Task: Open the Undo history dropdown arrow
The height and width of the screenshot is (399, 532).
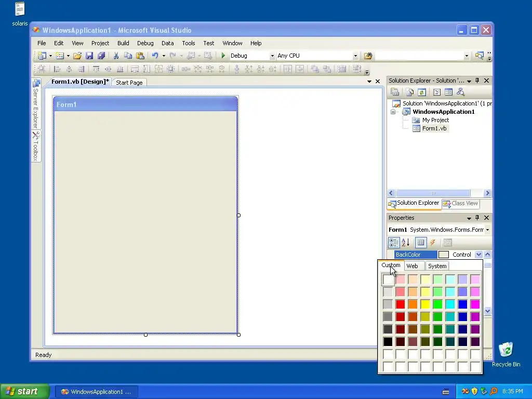Action: tap(164, 56)
